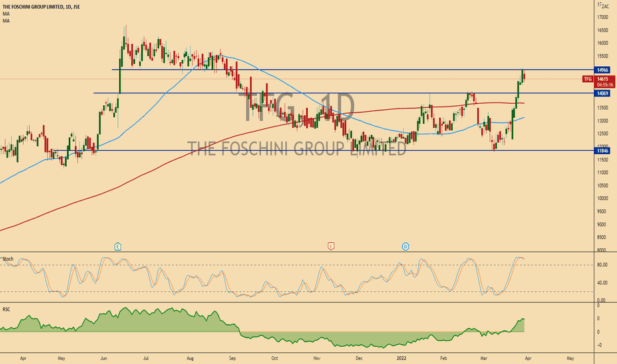Image resolution: width=617 pixels, height=364 pixels.
Task: Click the 16500 price axis value
Action: coord(602,30)
